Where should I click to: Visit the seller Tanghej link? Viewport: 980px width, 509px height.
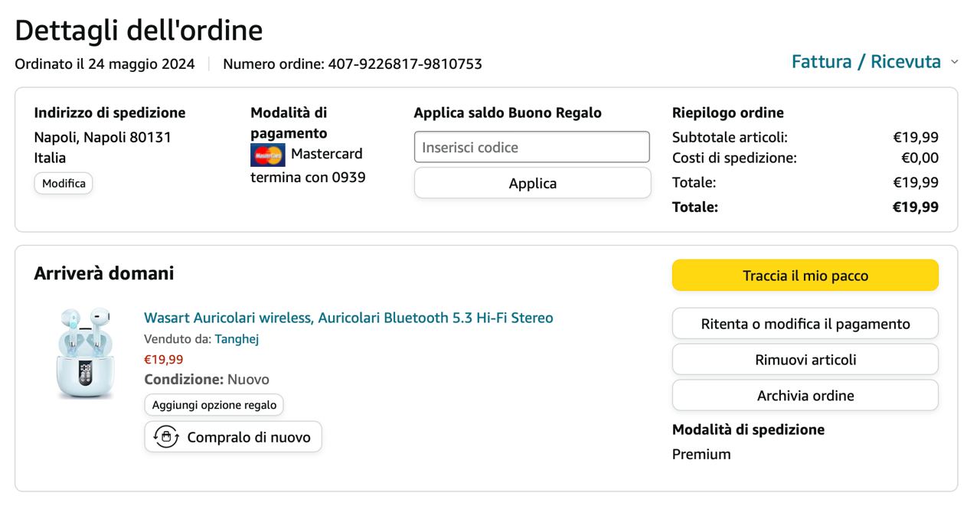(x=237, y=339)
